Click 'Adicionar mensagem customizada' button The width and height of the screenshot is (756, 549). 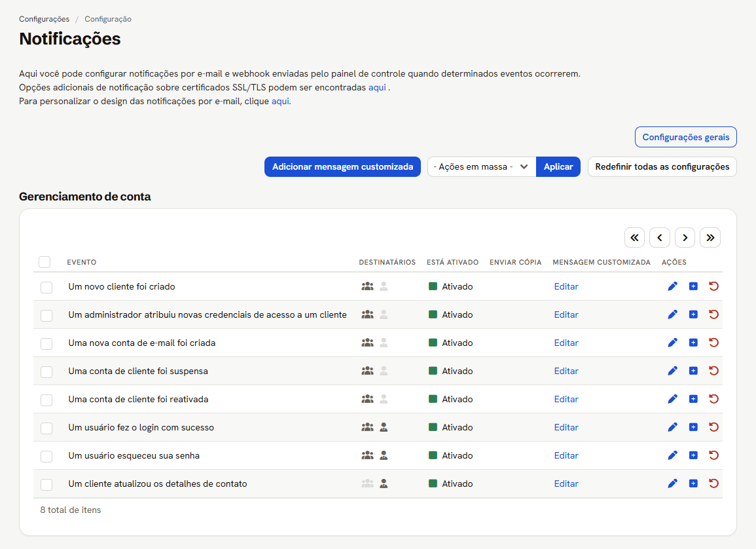(342, 167)
